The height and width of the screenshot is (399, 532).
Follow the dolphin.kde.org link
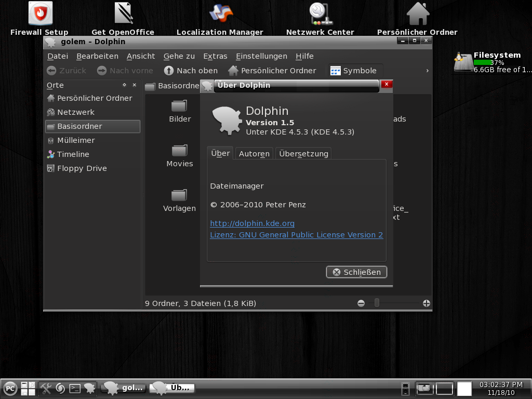tap(252, 223)
